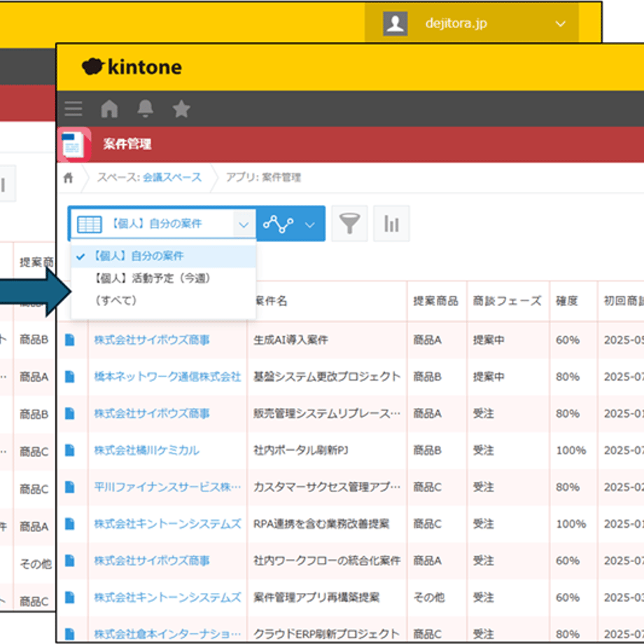Image resolution: width=644 pixels, height=644 pixels.
Task: Go to the home portal icon
Action: (109, 108)
